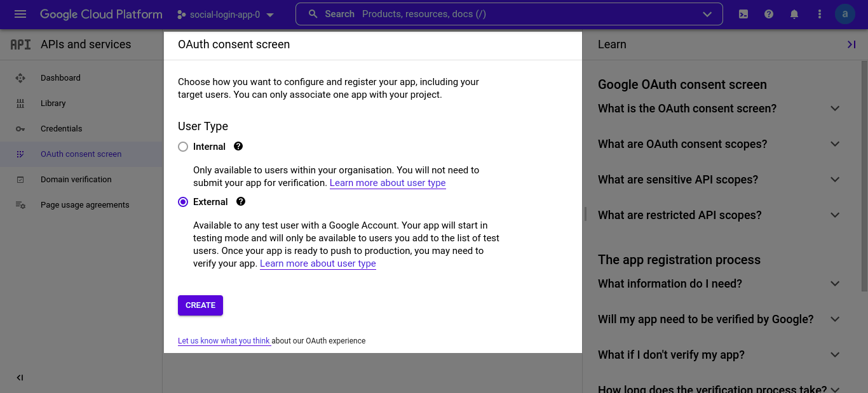Click the 'APIs and services' heading
This screenshot has height=393, width=868.
click(x=86, y=44)
